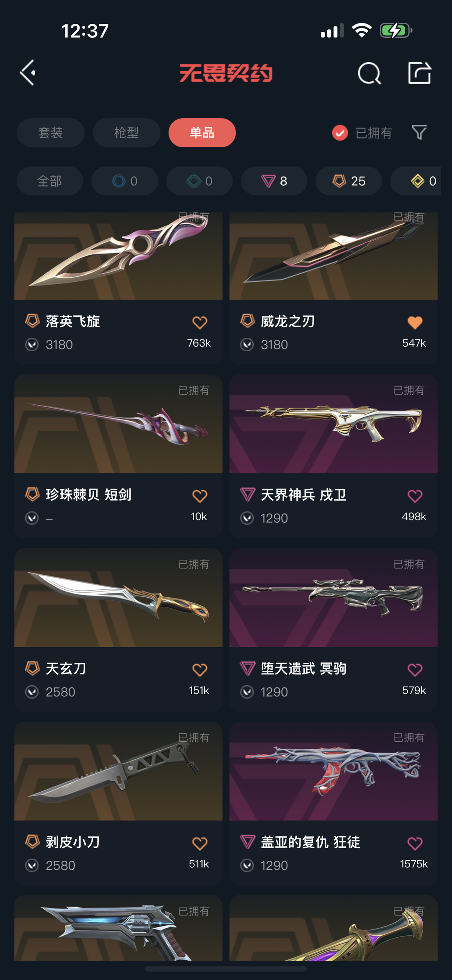Image resolution: width=452 pixels, height=980 pixels.
Task: Toggle heart on 珍珠棘贝 短剑
Action: click(200, 496)
